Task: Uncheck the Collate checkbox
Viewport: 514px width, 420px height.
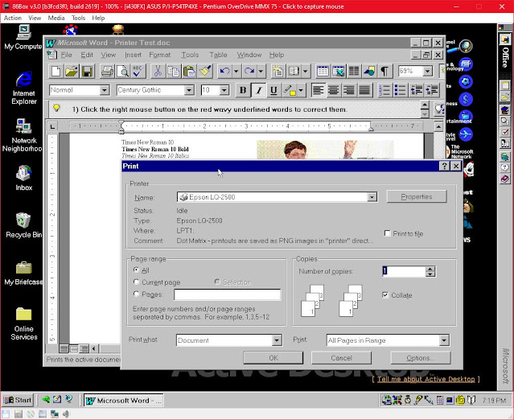Action: click(x=385, y=295)
